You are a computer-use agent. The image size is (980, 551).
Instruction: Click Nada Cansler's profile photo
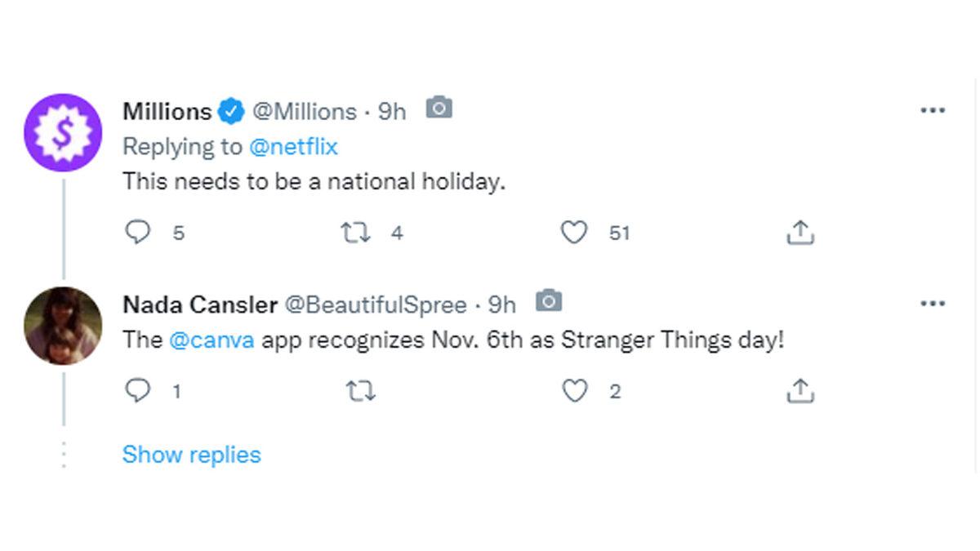click(63, 325)
